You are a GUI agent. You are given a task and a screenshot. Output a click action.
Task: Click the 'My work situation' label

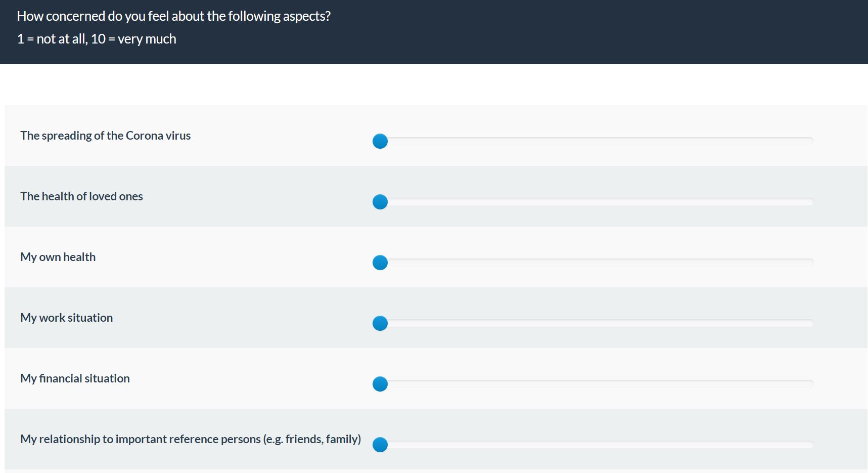66,318
